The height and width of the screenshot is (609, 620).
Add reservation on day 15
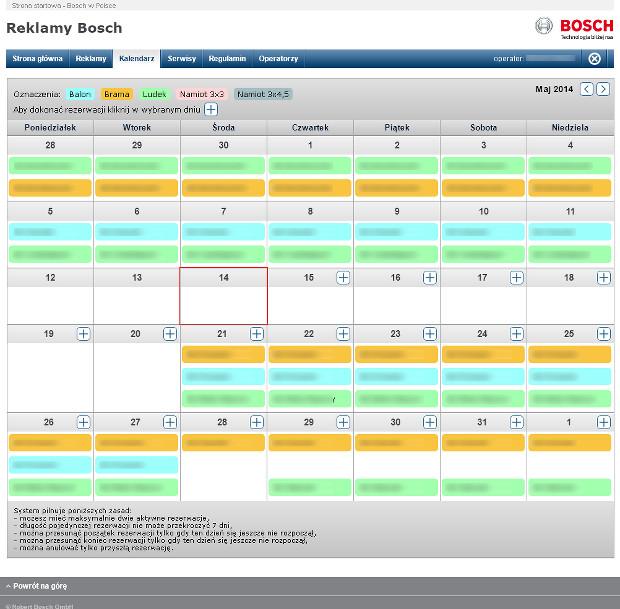point(343,278)
